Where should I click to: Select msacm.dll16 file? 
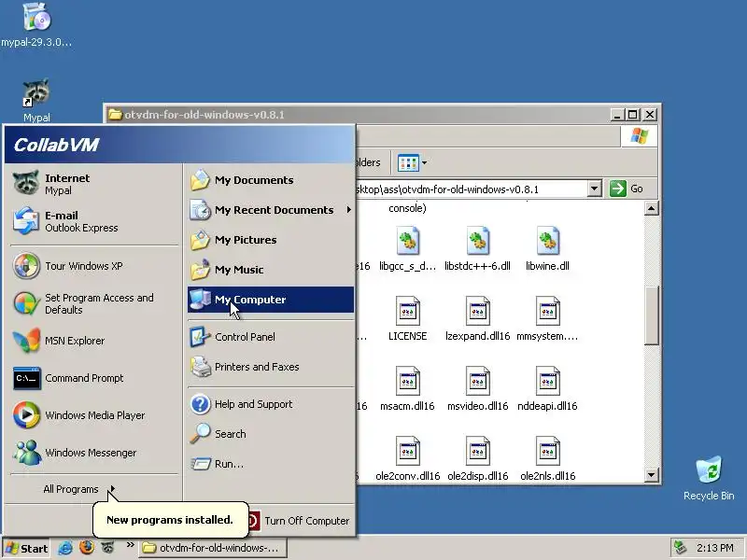[x=408, y=389]
